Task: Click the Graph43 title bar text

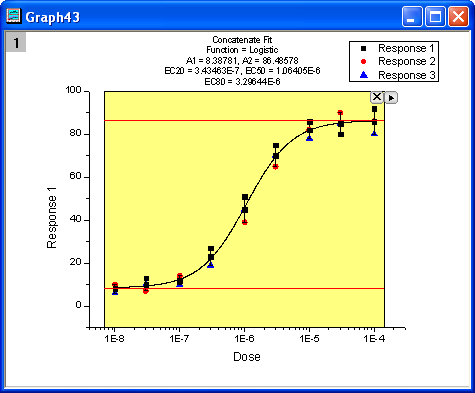Action: coord(53,17)
